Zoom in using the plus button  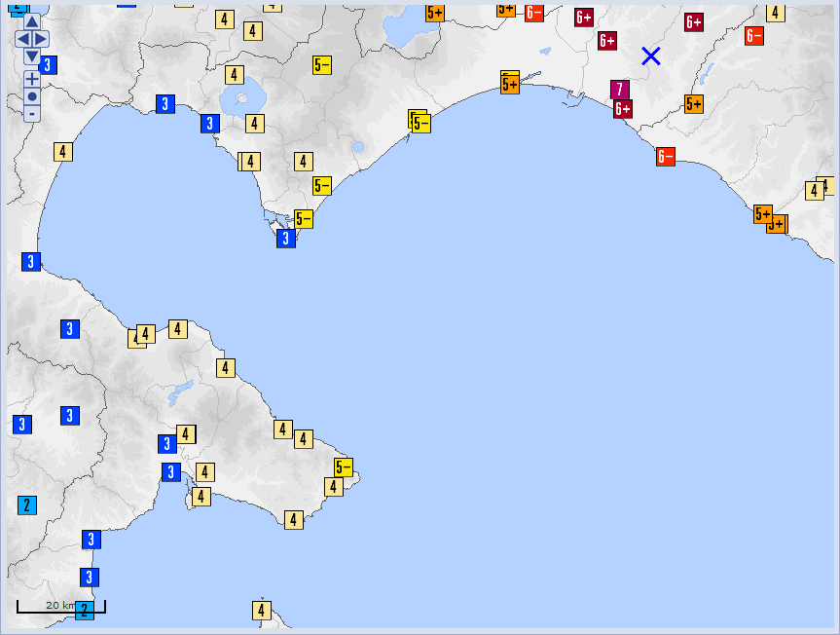click(x=32, y=79)
